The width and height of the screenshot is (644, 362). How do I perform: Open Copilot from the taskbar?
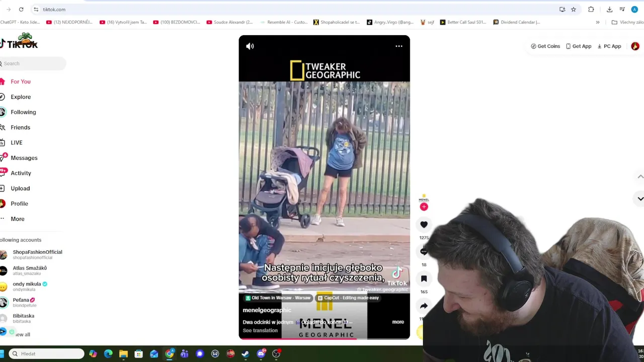[x=93, y=354]
